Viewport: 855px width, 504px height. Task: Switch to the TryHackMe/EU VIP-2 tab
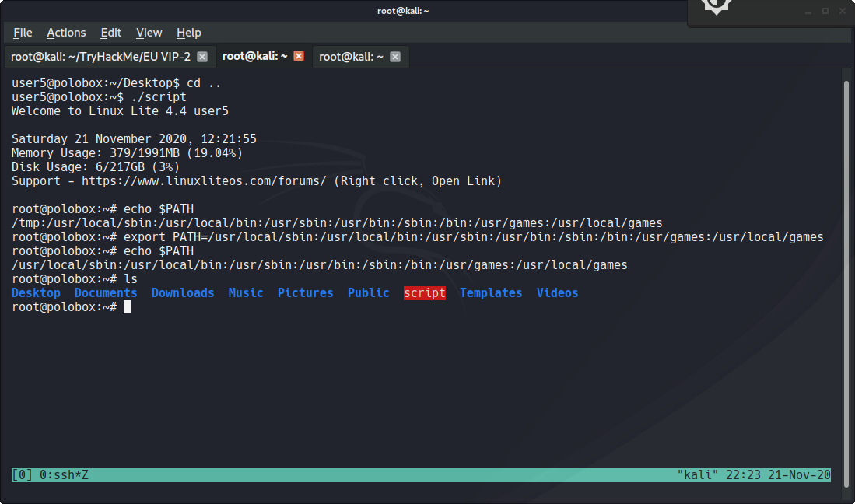101,57
